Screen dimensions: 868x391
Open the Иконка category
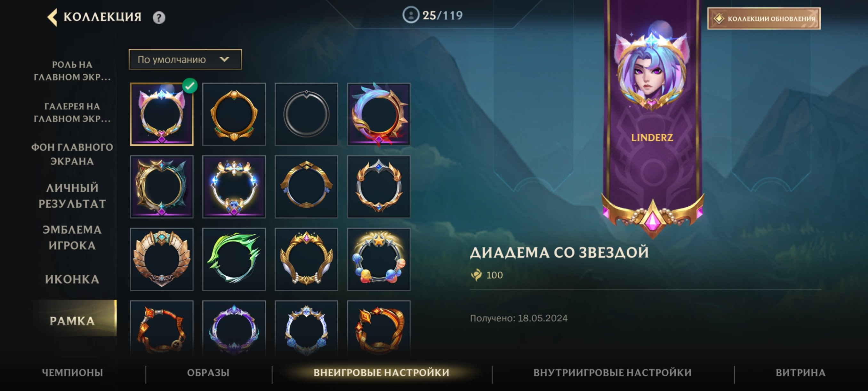(72, 279)
